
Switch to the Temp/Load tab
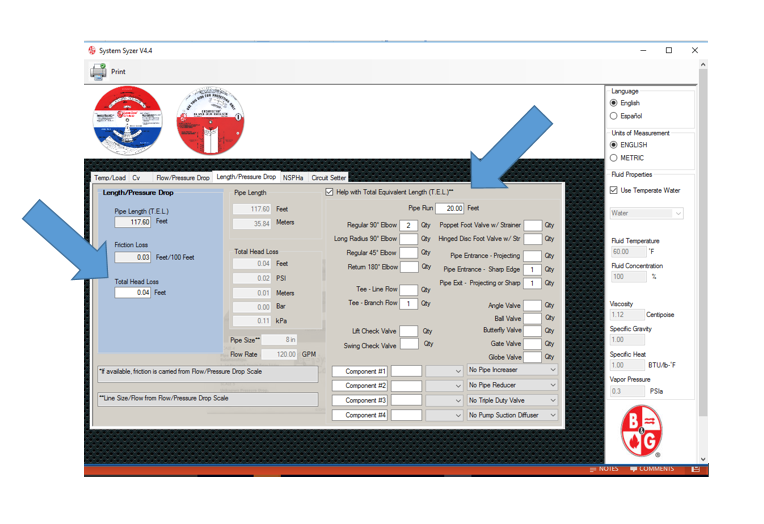(110, 178)
